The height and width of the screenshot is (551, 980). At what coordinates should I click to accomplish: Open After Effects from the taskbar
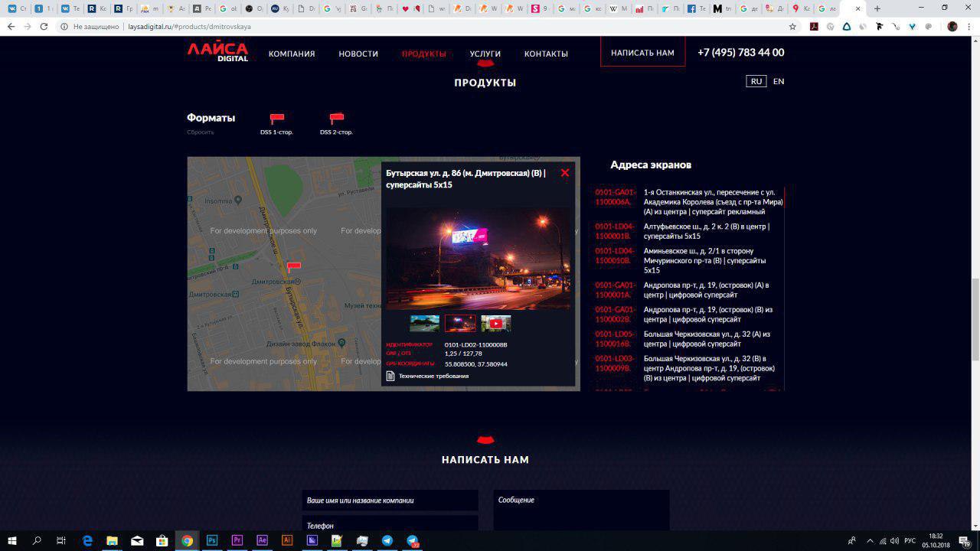262,540
